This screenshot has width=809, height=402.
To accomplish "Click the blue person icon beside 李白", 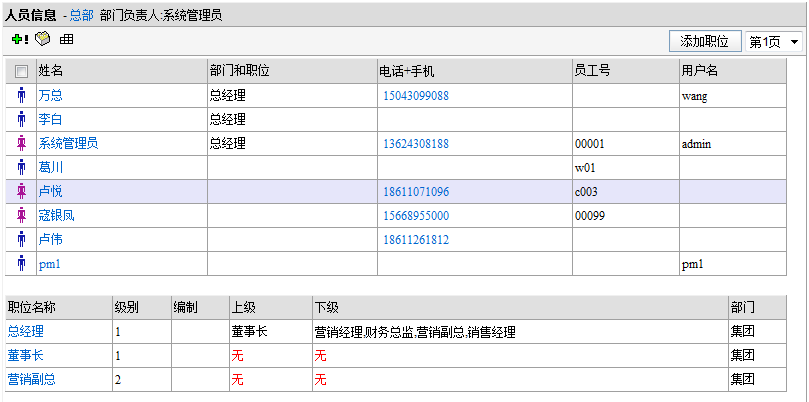I will coord(21,120).
